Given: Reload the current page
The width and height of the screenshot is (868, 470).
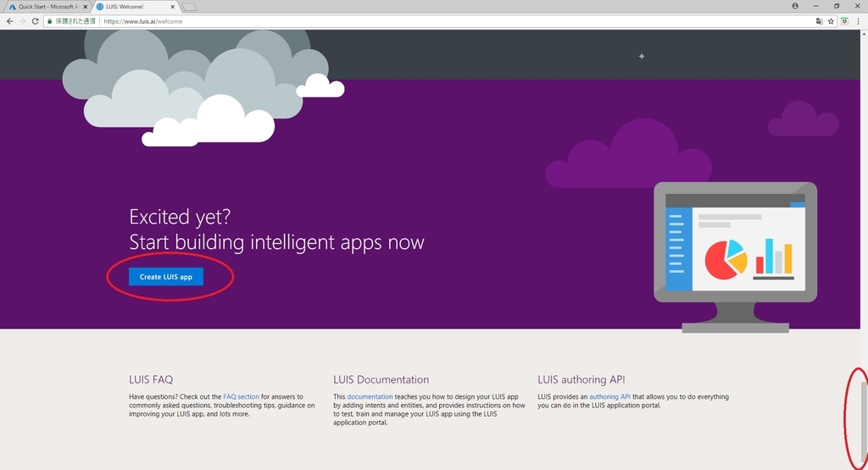Looking at the screenshot, I should coord(35,21).
